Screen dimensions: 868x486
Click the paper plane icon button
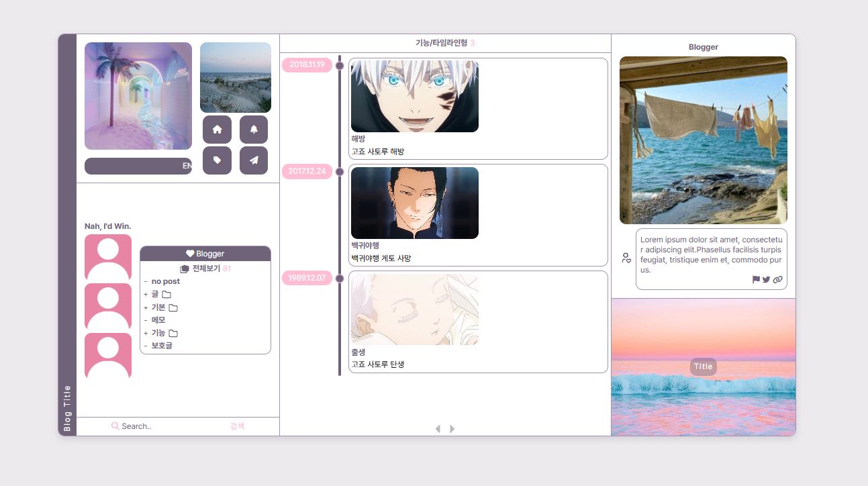pyautogui.click(x=254, y=160)
